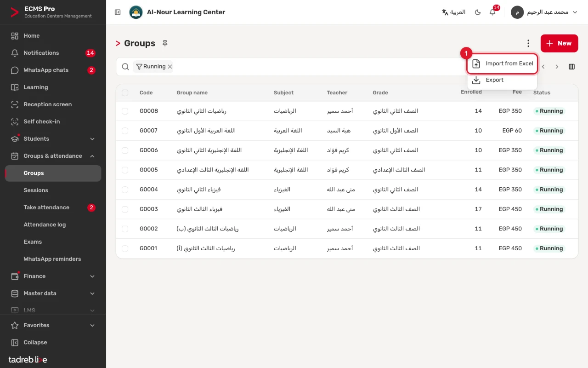Viewport: 588px width, 368px height.
Task: Tick the checkbox for group G0005
Action: [125, 170]
